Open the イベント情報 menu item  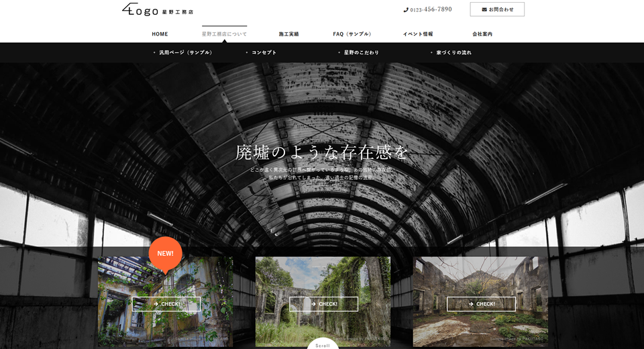[418, 34]
